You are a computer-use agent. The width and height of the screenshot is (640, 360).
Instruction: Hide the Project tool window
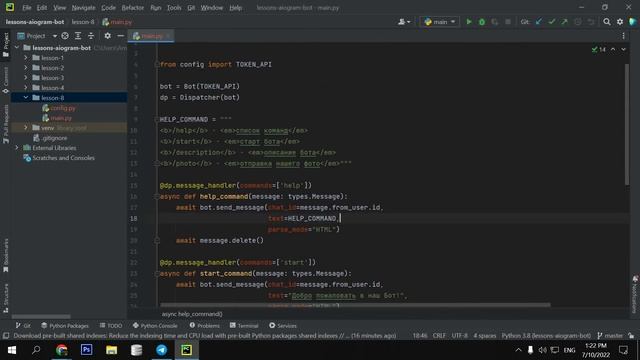(x=120, y=36)
